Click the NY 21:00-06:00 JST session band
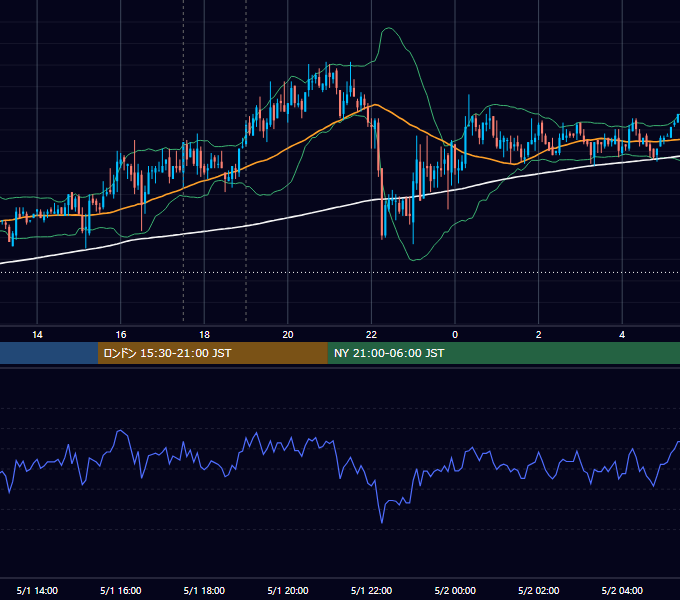The height and width of the screenshot is (600, 680). click(503, 353)
